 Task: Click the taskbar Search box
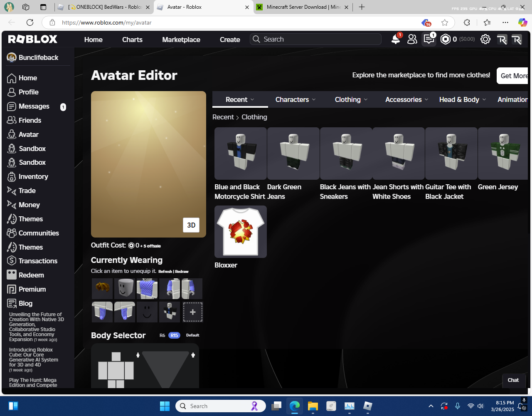point(221,406)
